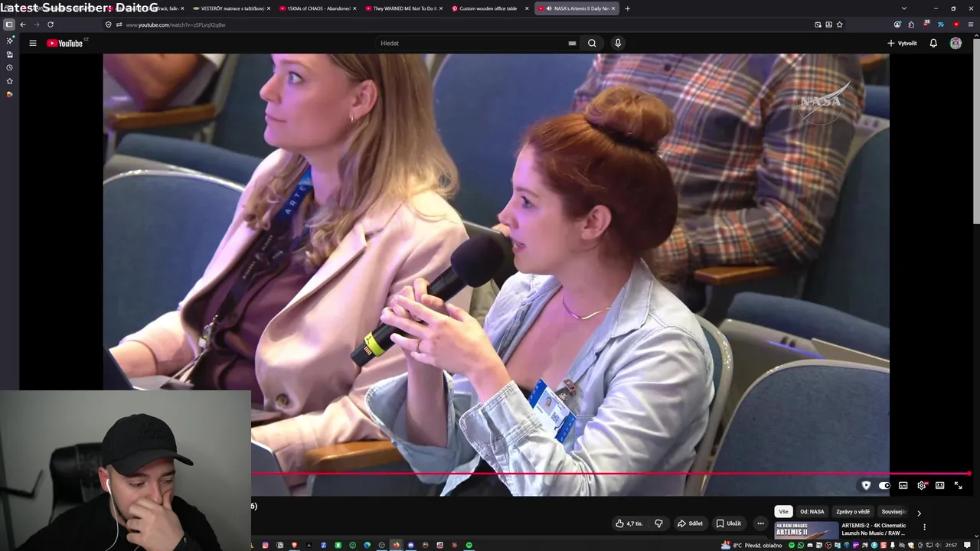This screenshot has height=551, width=980.
Task: Open Spotify from the taskbar
Action: pos(469,545)
